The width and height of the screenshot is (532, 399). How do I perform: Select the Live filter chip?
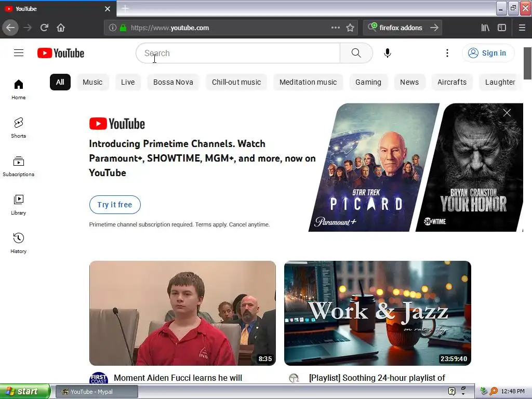click(128, 82)
